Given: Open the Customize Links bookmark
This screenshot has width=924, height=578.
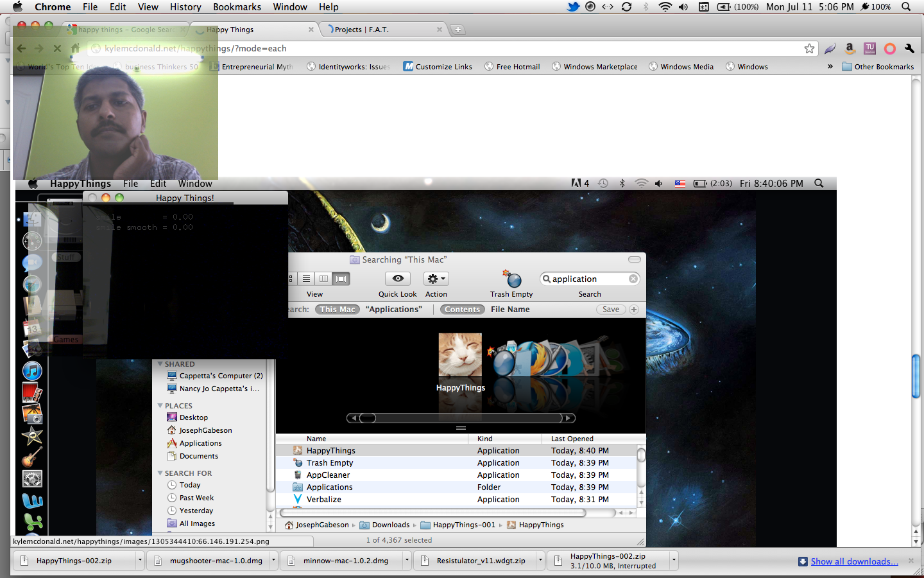Looking at the screenshot, I should coord(438,67).
